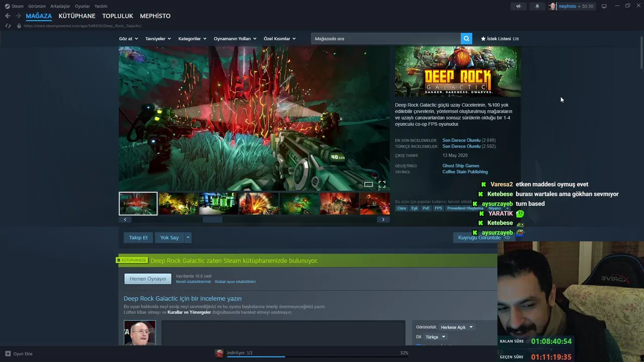
Task: Select the sixth red cavern thumbnail
Action: pos(339,204)
